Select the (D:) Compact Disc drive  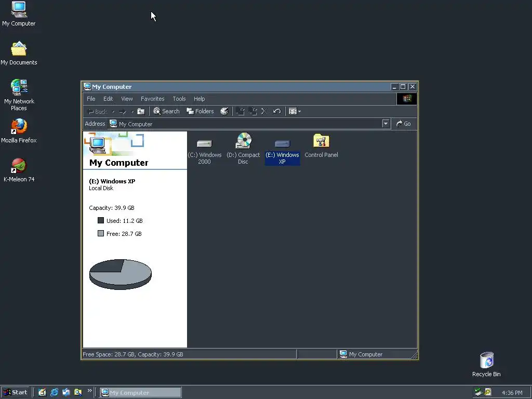pos(243,149)
